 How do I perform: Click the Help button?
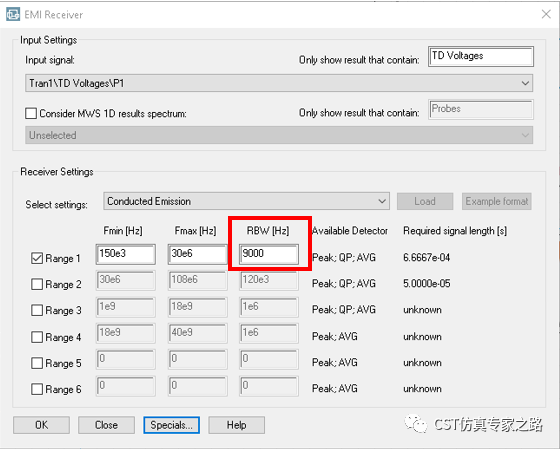pyautogui.click(x=236, y=425)
